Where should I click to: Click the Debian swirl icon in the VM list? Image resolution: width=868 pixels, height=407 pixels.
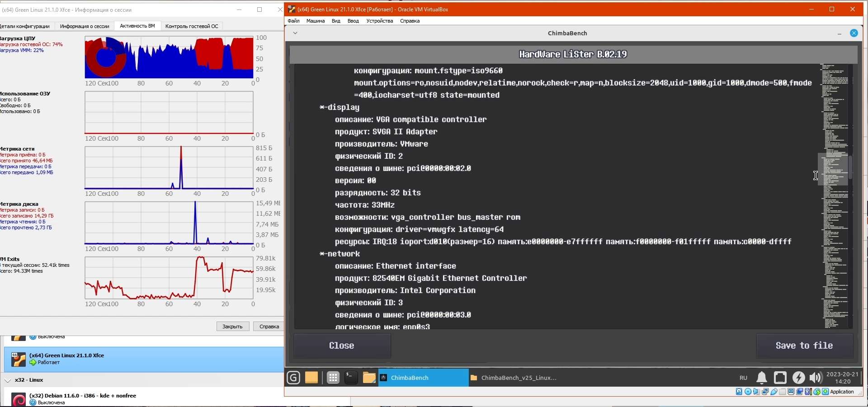pyautogui.click(x=19, y=400)
